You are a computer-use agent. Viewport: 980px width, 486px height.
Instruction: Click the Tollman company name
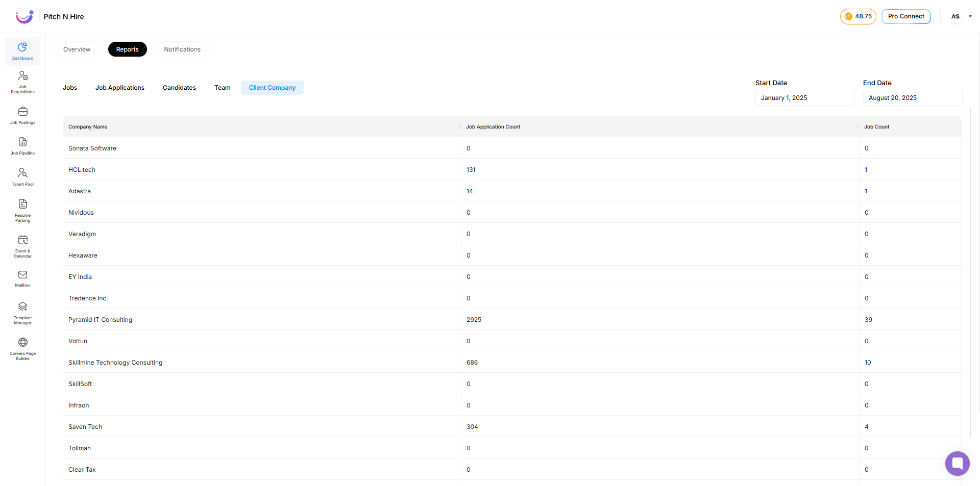point(80,448)
